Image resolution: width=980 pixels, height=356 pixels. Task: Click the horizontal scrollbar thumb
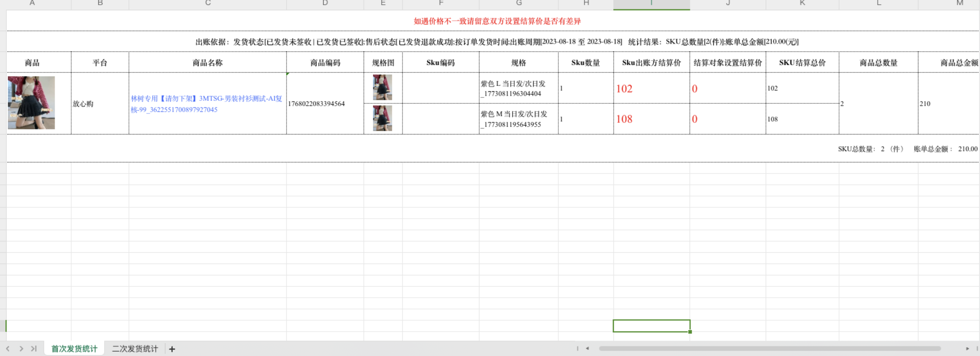click(770, 349)
